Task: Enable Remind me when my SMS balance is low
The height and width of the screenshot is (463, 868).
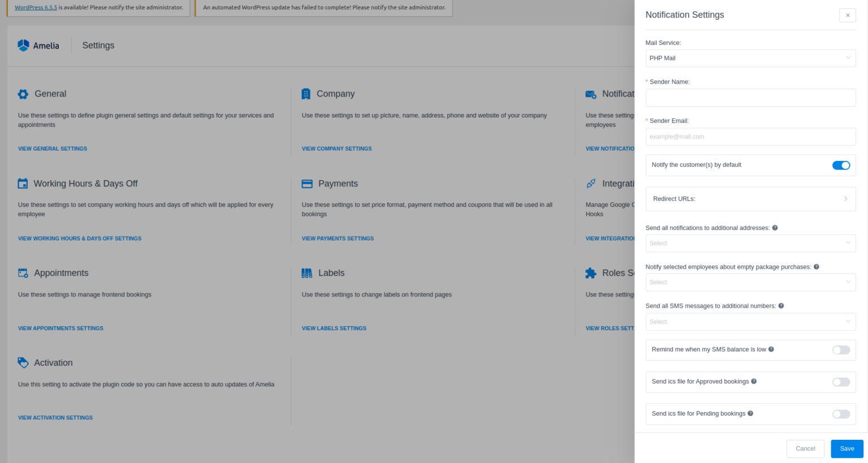Action: click(x=841, y=350)
